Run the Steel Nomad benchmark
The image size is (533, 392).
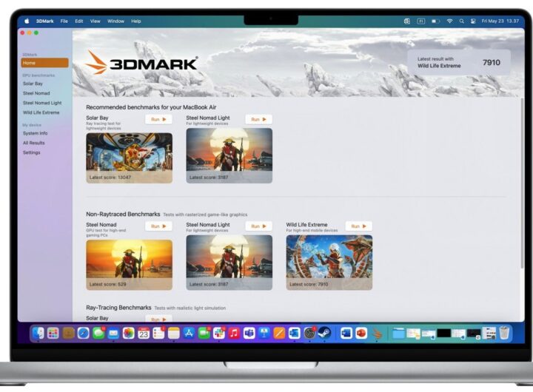[x=158, y=226]
